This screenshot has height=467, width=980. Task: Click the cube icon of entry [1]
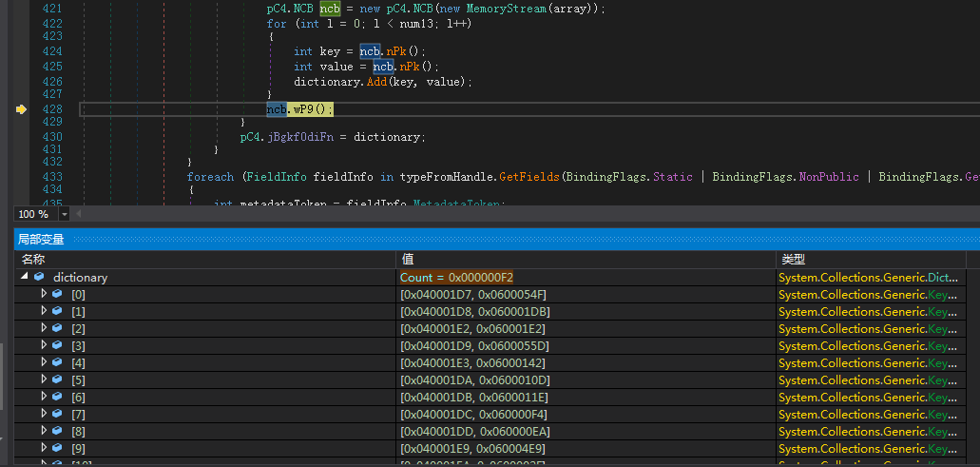(57, 311)
